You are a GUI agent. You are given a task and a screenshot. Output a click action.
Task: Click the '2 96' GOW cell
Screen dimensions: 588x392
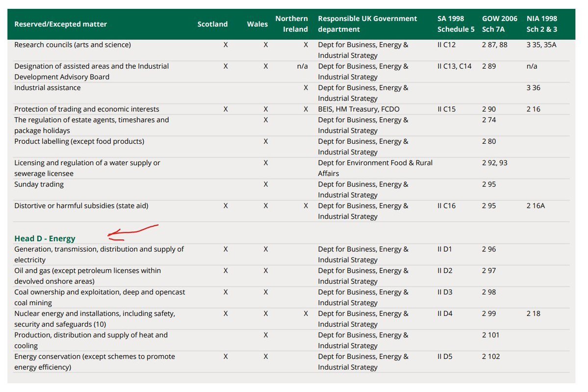pyautogui.click(x=488, y=249)
